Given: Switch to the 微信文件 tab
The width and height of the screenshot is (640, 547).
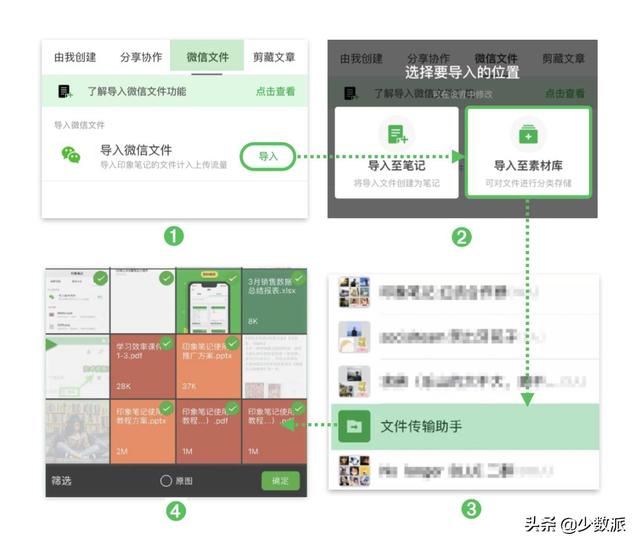Looking at the screenshot, I should tap(207, 57).
